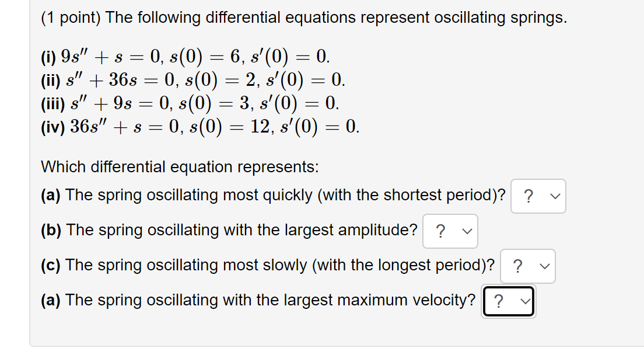This screenshot has height=348, width=644.
Task: Click the shortest period question text
Action: click(285, 195)
